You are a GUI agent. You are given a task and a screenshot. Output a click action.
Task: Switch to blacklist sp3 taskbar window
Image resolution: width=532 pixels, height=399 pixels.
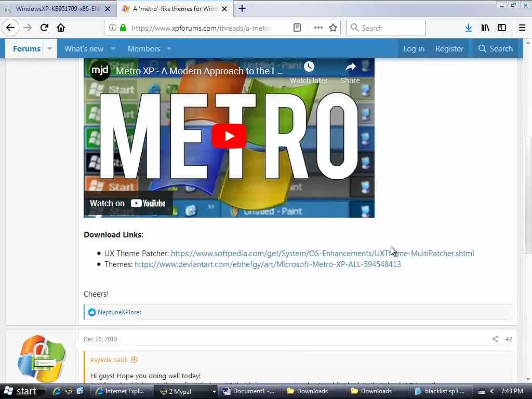[x=440, y=391]
